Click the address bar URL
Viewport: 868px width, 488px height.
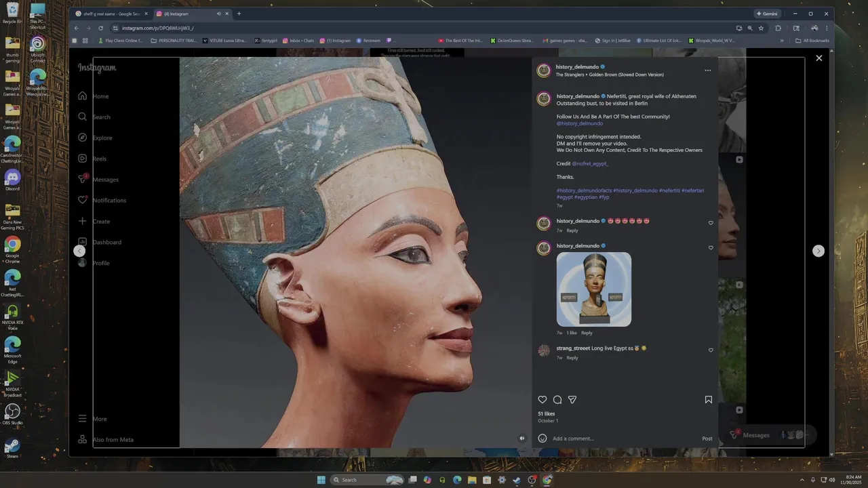158,28
